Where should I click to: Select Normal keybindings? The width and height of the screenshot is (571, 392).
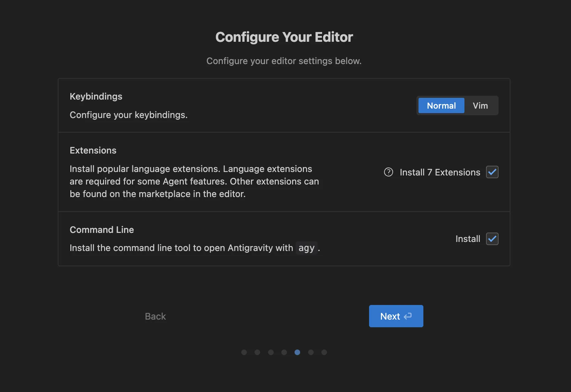tap(441, 105)
